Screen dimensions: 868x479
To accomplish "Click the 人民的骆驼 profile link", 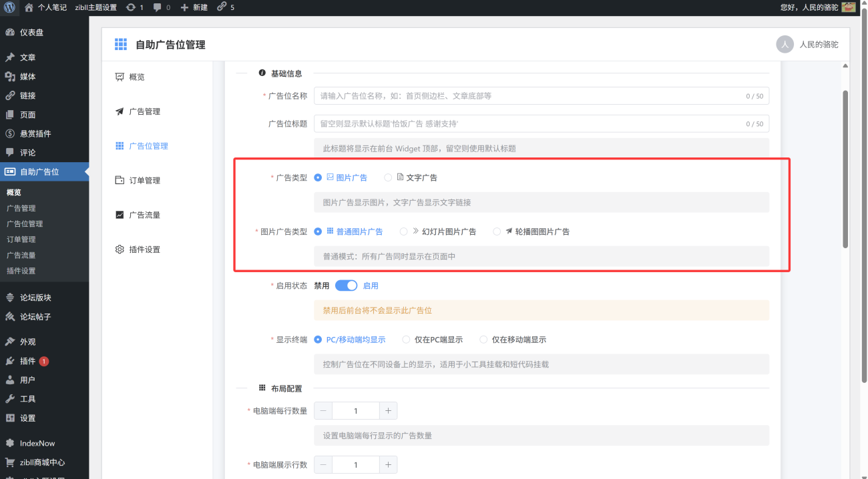I will pyautogui.click(x=820, y=44).
